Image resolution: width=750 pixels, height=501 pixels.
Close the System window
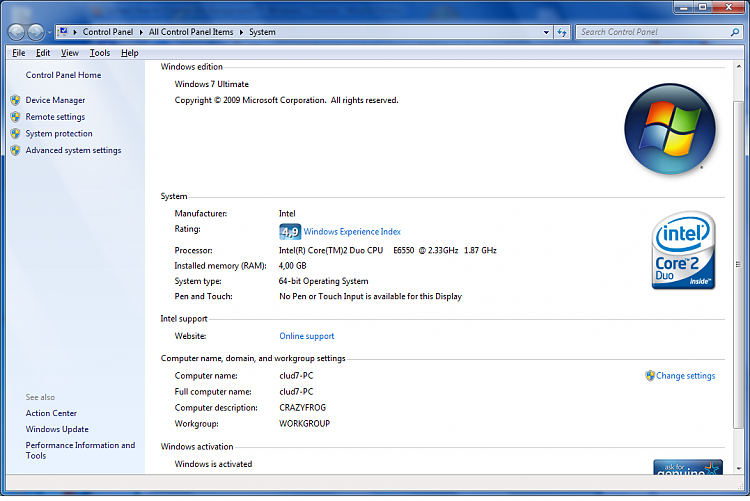click(728, 7)
